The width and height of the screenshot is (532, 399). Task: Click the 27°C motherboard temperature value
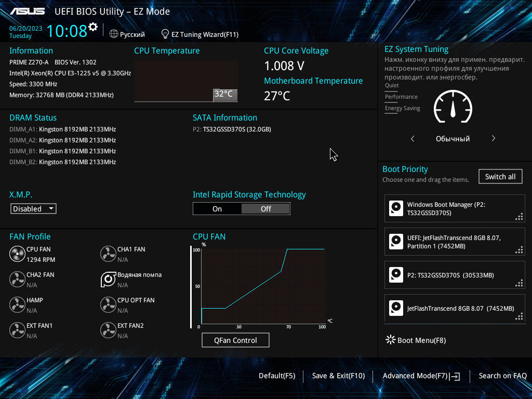pos(277,96)
